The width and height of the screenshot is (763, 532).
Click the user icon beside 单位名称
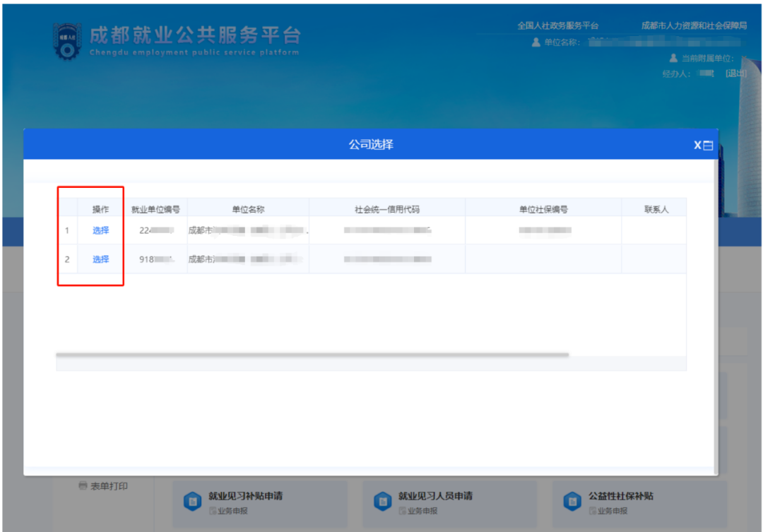[x=536, y=42]
